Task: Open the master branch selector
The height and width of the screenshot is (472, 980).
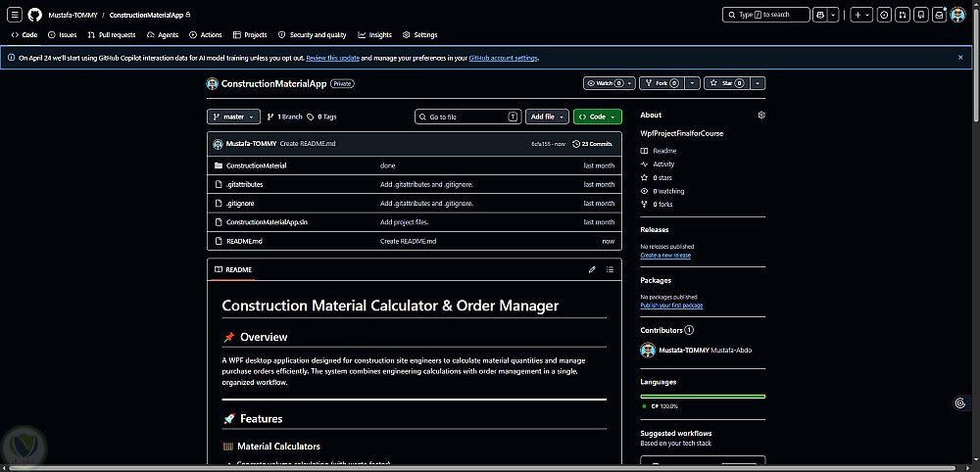Action: [233, 117]
